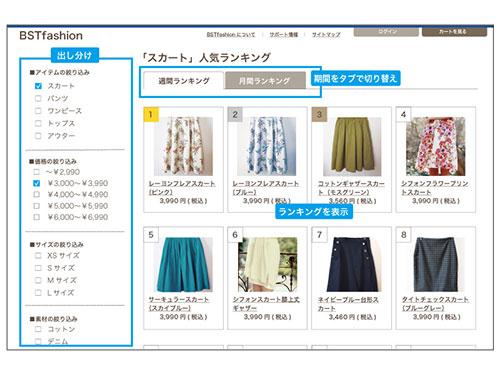Check the トップス item filter
Screen dimensions: 500x375
pyautogui.click(x=38, y=123)
